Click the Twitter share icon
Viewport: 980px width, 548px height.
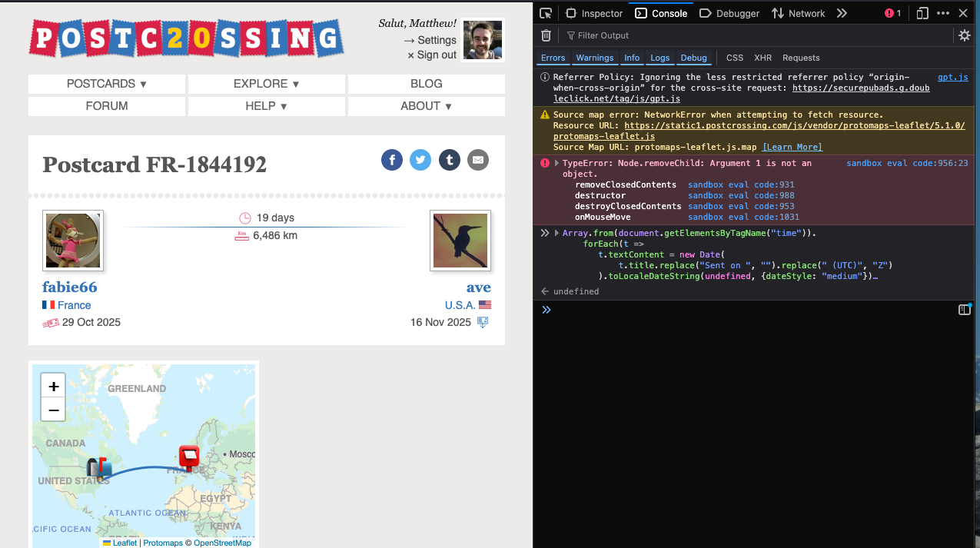(x=420, y=160)
